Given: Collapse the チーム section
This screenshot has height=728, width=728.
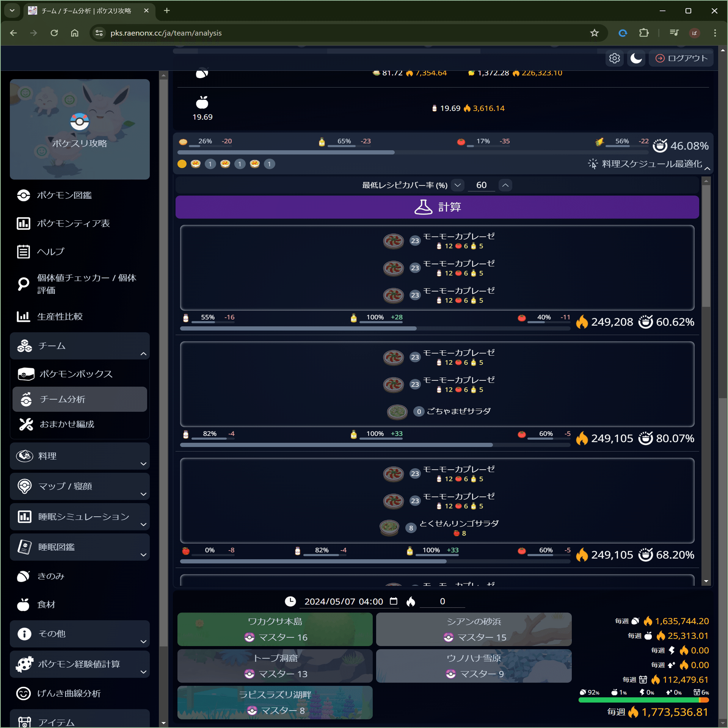Looking at the screenshot, I should point(80,346).
